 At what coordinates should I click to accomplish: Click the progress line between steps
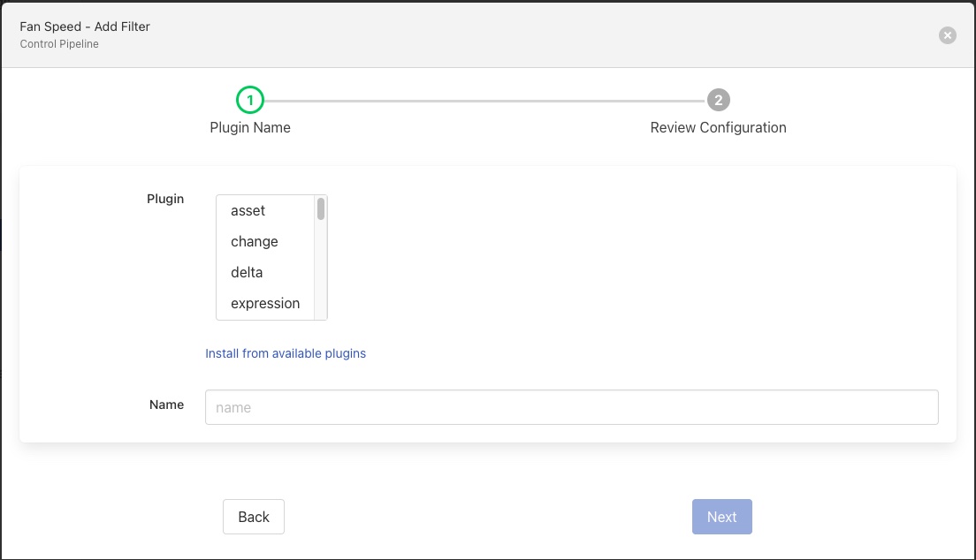(x=486, y=101)
